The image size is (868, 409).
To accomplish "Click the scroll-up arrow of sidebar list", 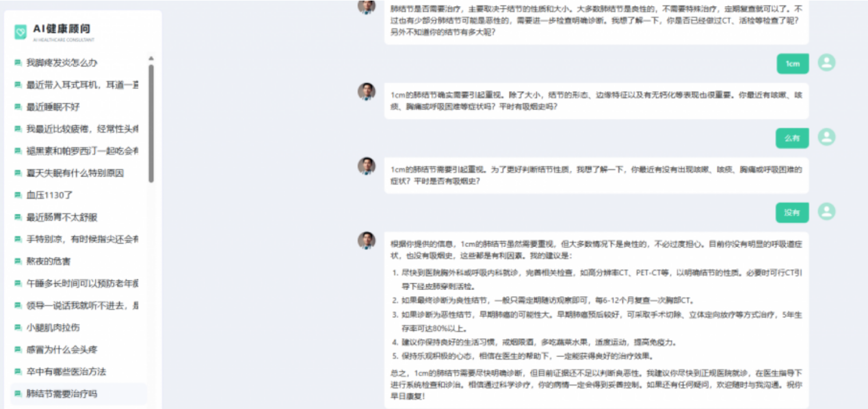I will [151, 58].
